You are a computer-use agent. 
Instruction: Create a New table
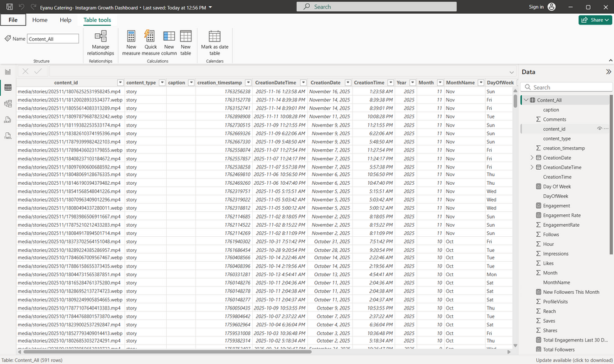click(186, 43)
